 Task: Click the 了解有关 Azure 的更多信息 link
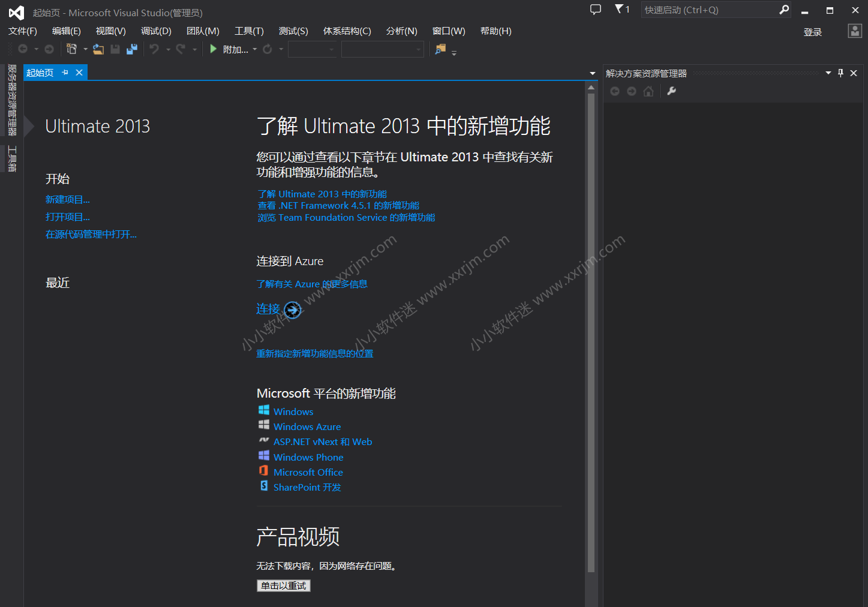click(312, 284)
